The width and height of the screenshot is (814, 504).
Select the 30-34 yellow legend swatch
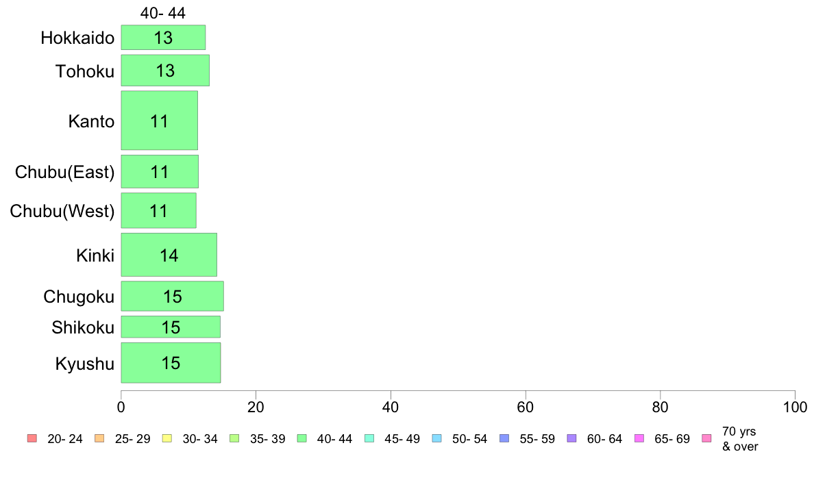click(x=166, y=438)
